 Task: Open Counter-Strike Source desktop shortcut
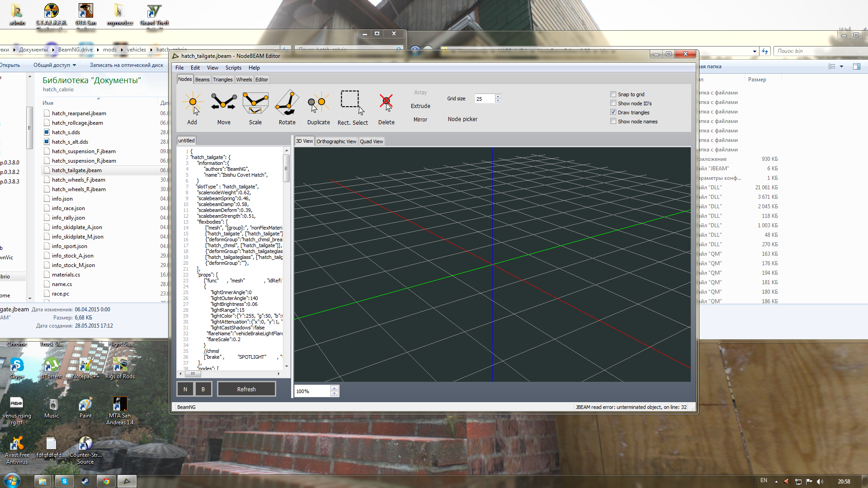click(85, 450)
